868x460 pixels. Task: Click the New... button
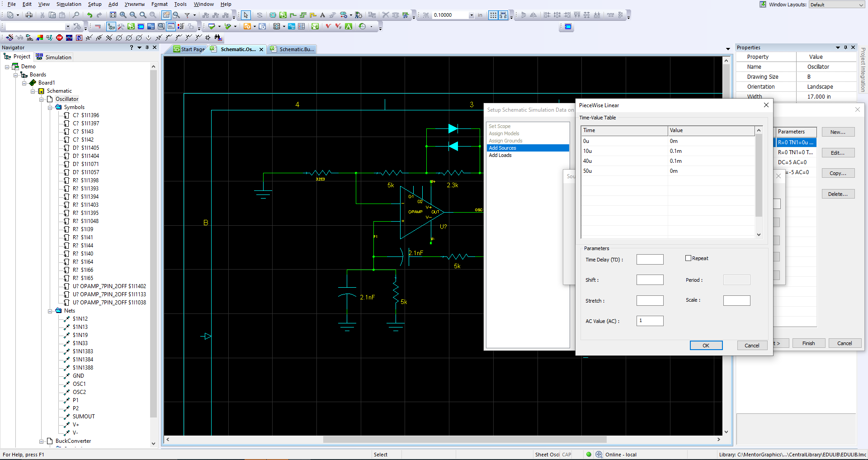pyautogui.click(x=838, y=132)
